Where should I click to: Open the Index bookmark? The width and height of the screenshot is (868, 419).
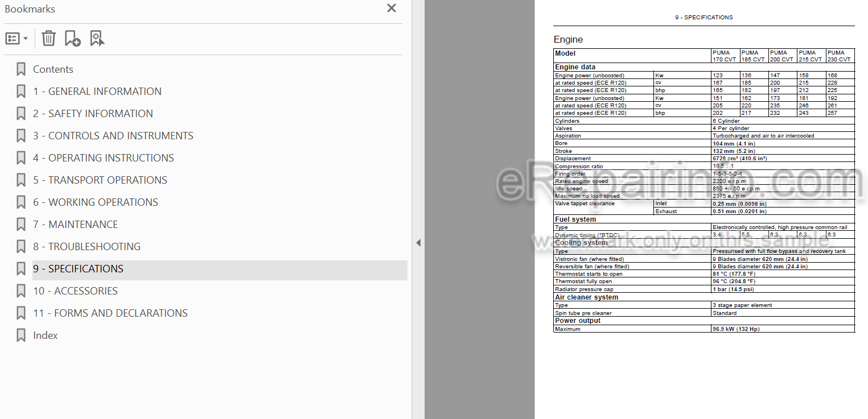click(46, 335)
